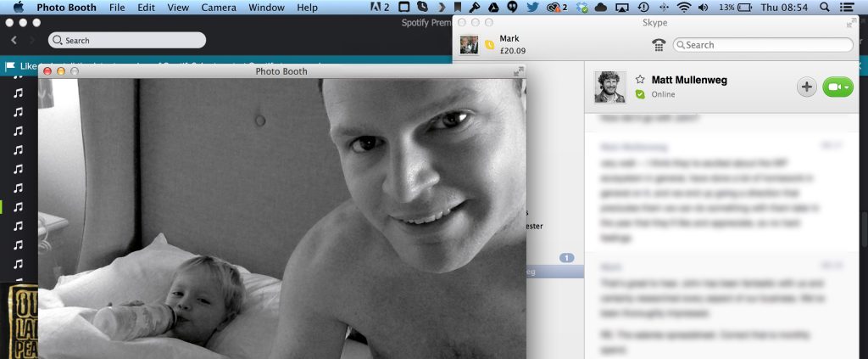Viewport: 868px width, 359px height.
Task: Open the Window menu
Action: pos(266,7)
